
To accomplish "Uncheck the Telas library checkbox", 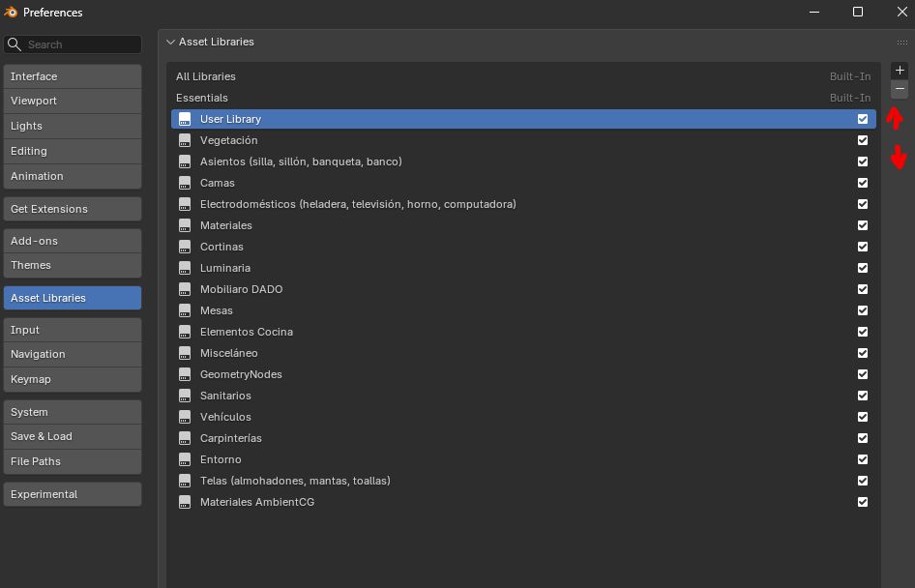I will click(x=863, y=481).
